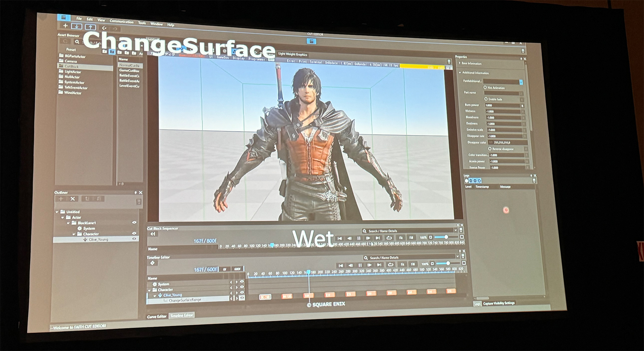Click the Disappear color swatch

coord(490,142)
